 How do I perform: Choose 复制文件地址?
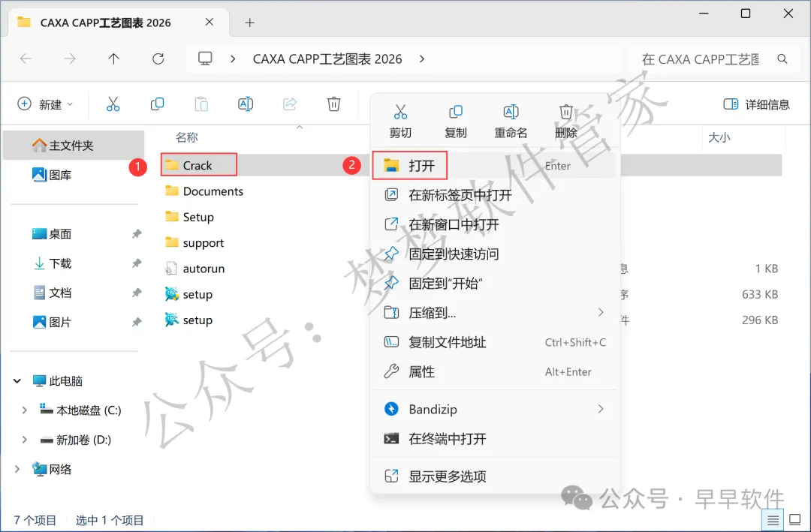pyautogui.click(x=494, y=342)
